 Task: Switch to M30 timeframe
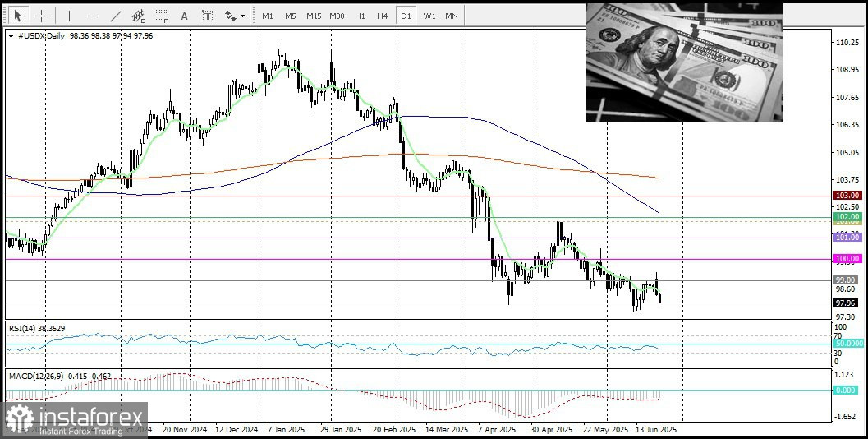[338, 16]
